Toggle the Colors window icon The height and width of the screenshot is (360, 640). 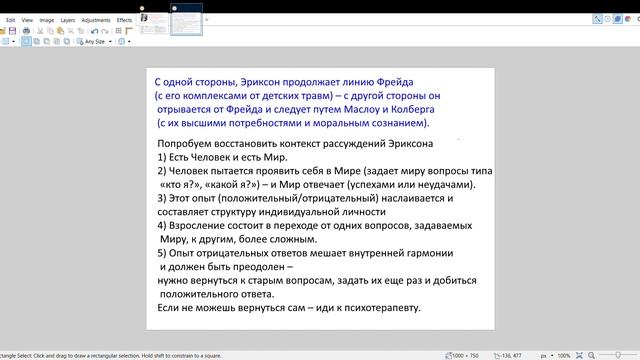[628, 19]
